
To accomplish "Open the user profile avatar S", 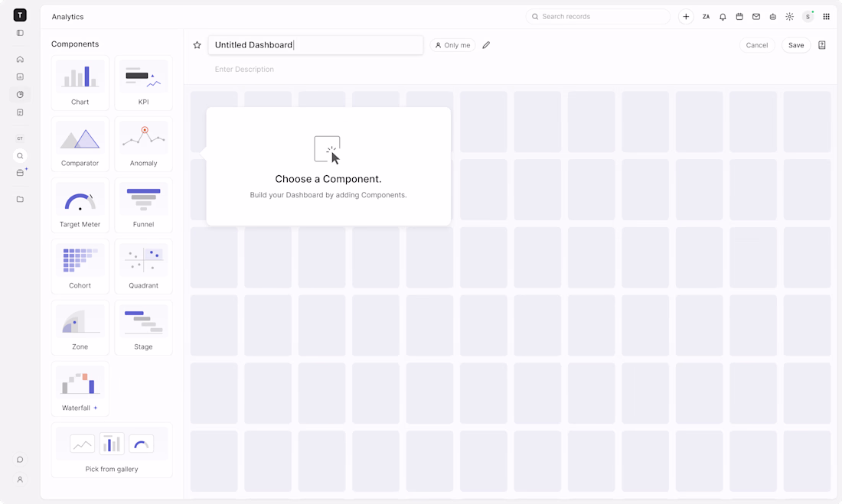I will 808,17.
